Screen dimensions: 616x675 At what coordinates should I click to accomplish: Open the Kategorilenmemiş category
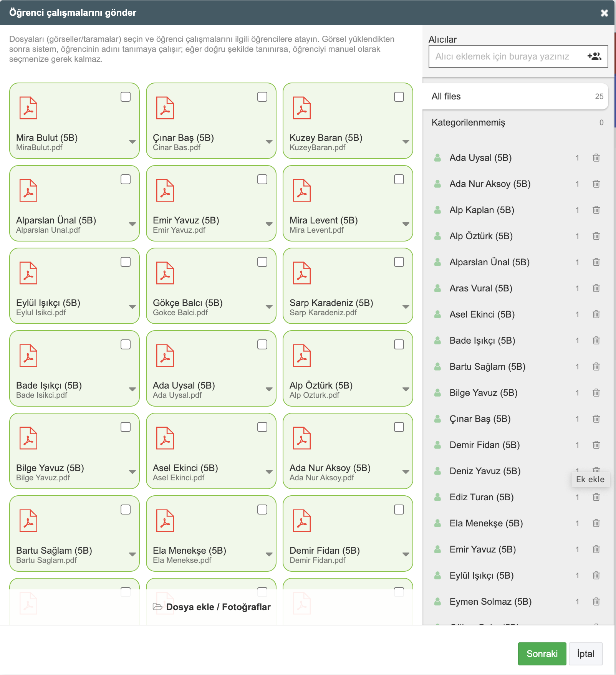(x=515, y=122)
